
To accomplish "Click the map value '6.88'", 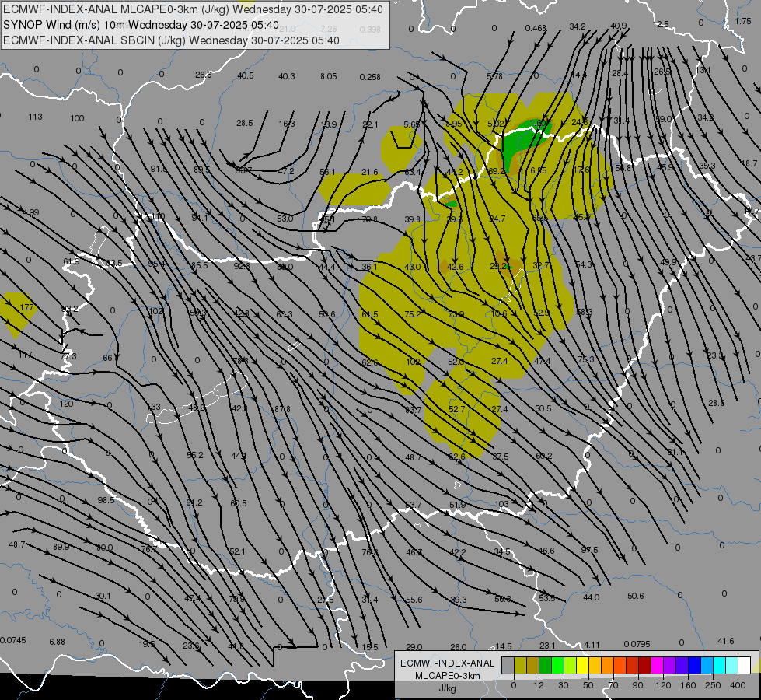I will (x=57, y=642).
